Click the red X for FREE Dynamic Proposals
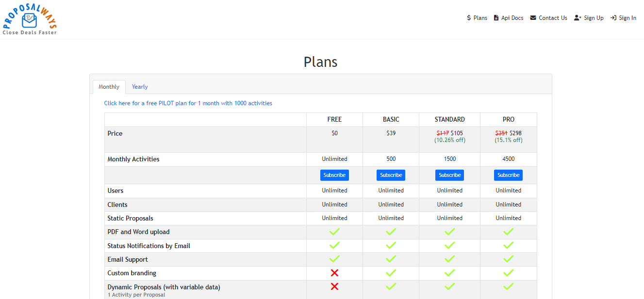The image size is (644, 299). [334, 287]
